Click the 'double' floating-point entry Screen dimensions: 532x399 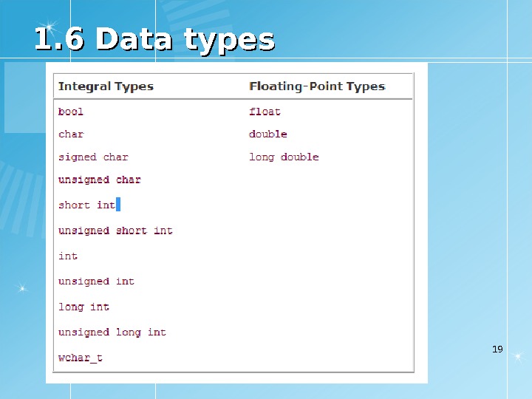click(268, 134)
